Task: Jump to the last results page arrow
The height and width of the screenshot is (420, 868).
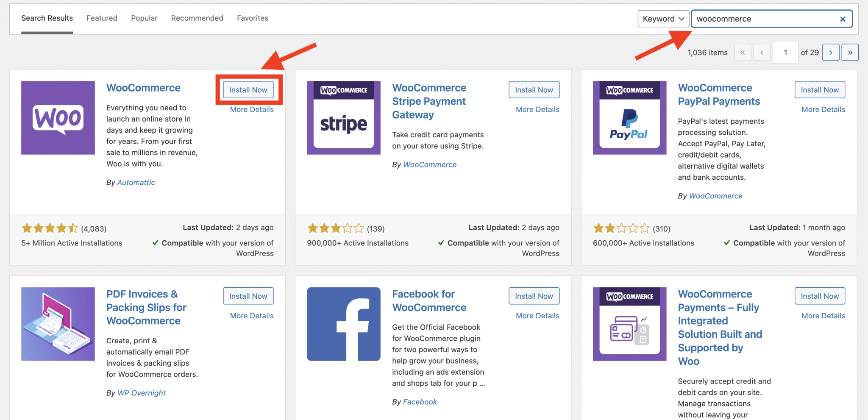Action: click(x=850, y=53)
